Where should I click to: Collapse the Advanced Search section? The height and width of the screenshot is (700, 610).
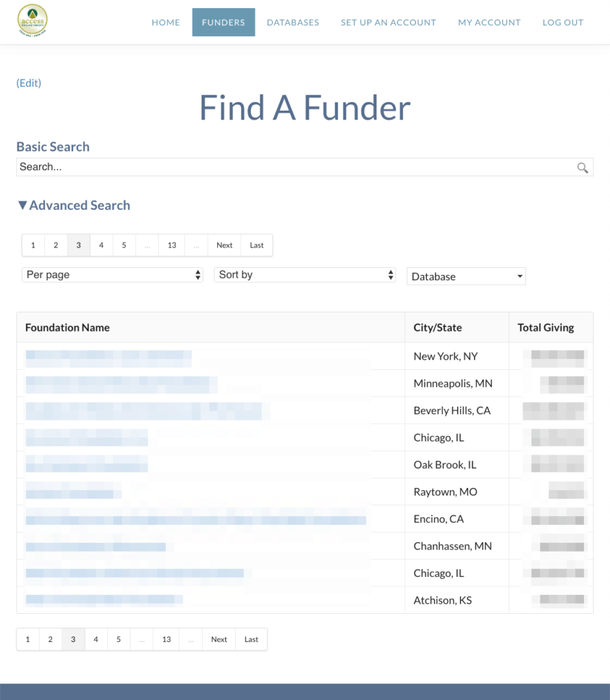click(x=73, y=205)
